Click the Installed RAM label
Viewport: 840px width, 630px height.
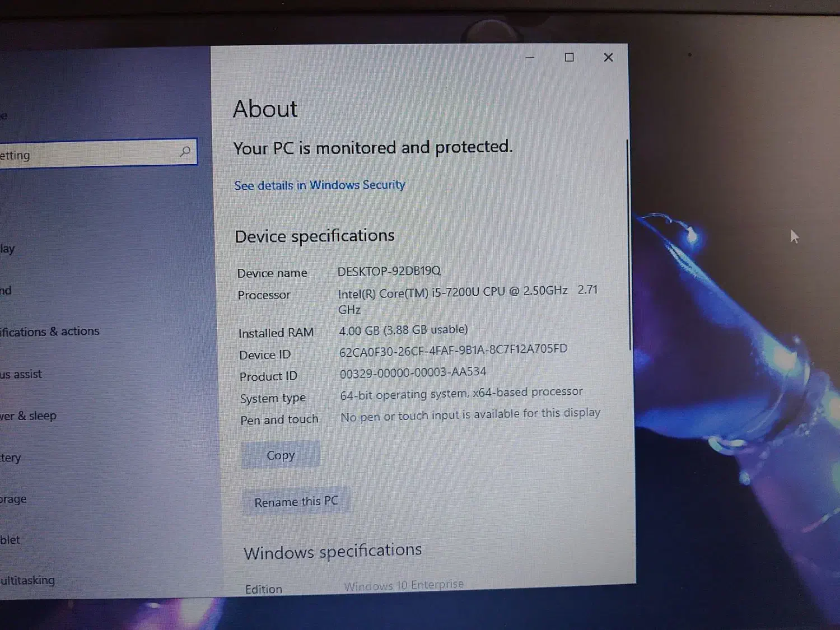(x=276, y=333)
